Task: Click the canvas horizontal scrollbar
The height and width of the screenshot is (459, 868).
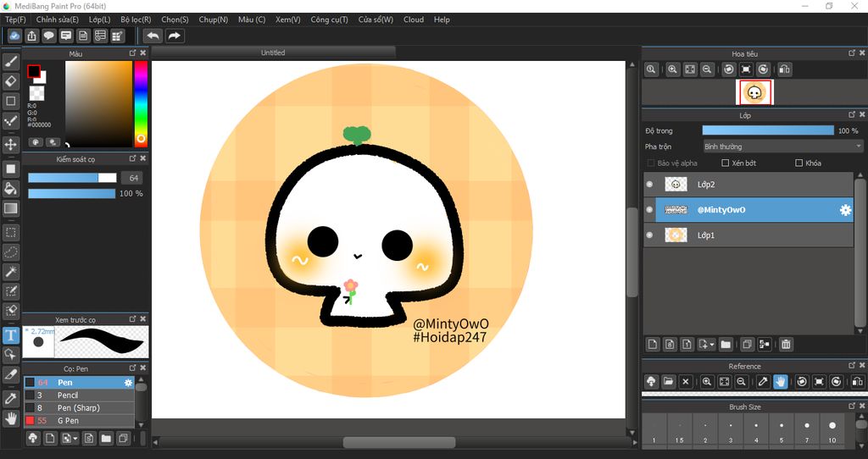Action: pos(399,442)
